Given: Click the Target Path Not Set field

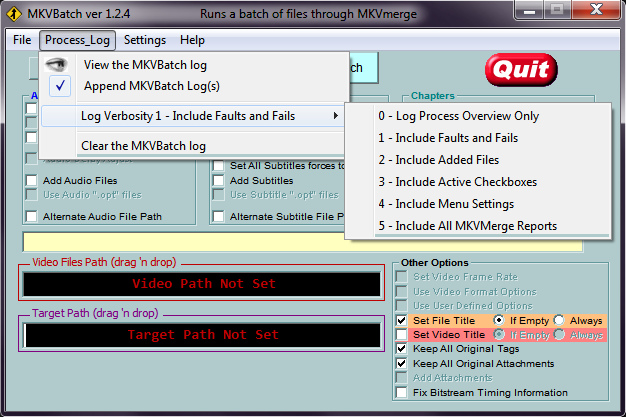Looking at the screenshot, I should (x=202, y=335).
